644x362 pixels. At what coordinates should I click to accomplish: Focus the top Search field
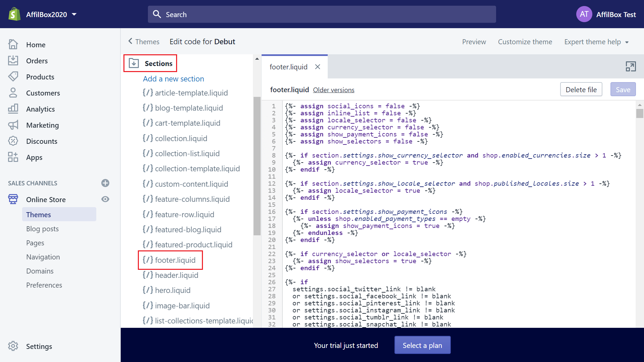click(322, 14)
